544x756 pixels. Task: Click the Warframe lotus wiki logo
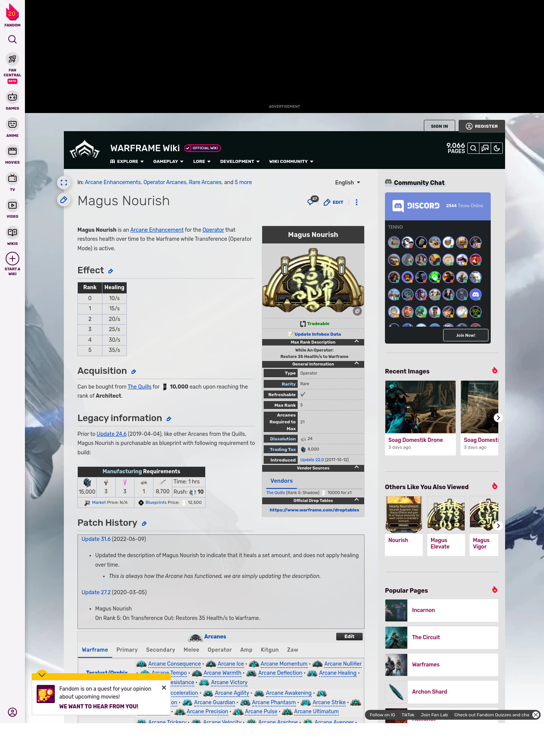click(x=85, y=150)
